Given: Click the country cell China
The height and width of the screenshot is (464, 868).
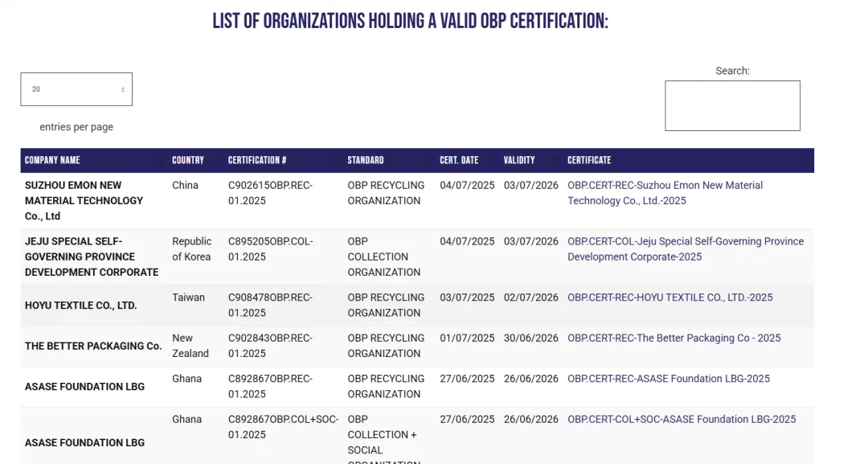Looking at the screenshot, I should (185, 185).
